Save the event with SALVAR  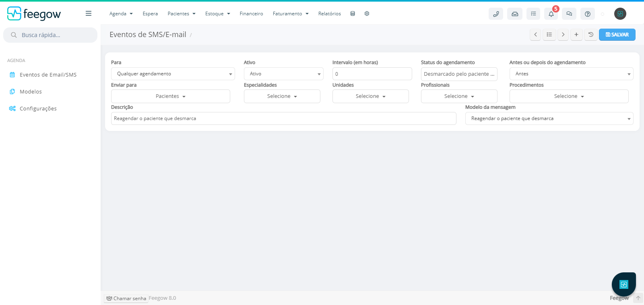coord(617,35)
